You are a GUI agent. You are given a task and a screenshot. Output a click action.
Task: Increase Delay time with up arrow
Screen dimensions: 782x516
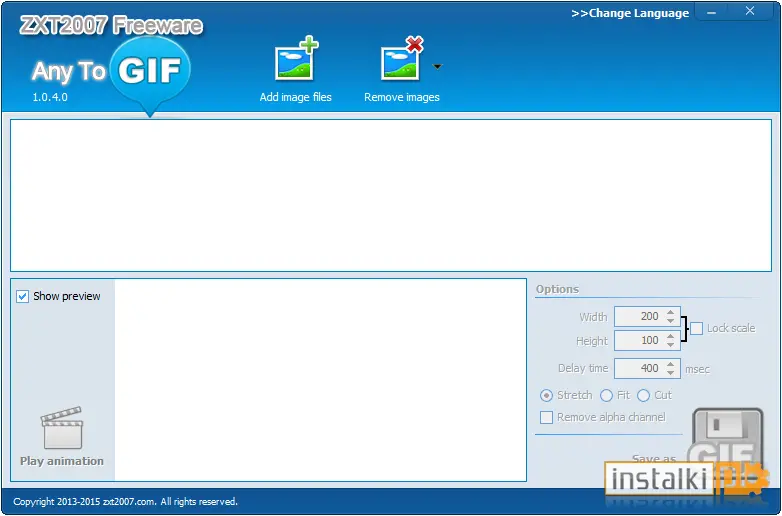coord(670,364)
